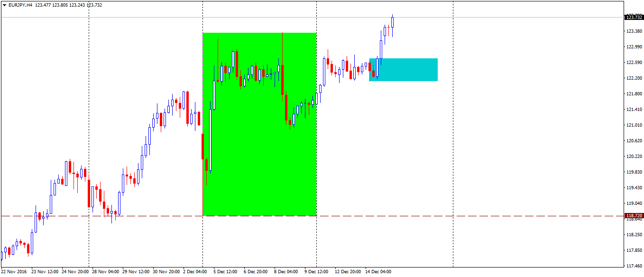
Task: Click the 22 Nov 2016 date label
Action: [14, 272]
